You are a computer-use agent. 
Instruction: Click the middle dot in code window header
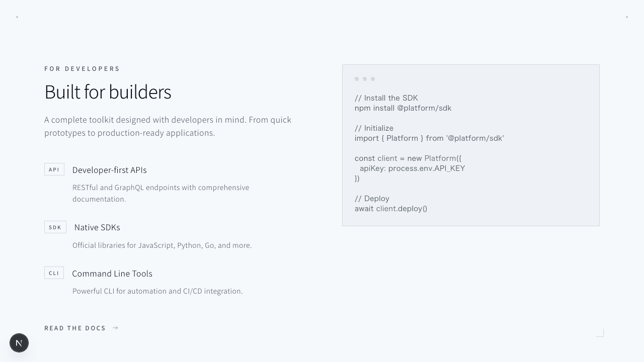[x=365, y=79]
